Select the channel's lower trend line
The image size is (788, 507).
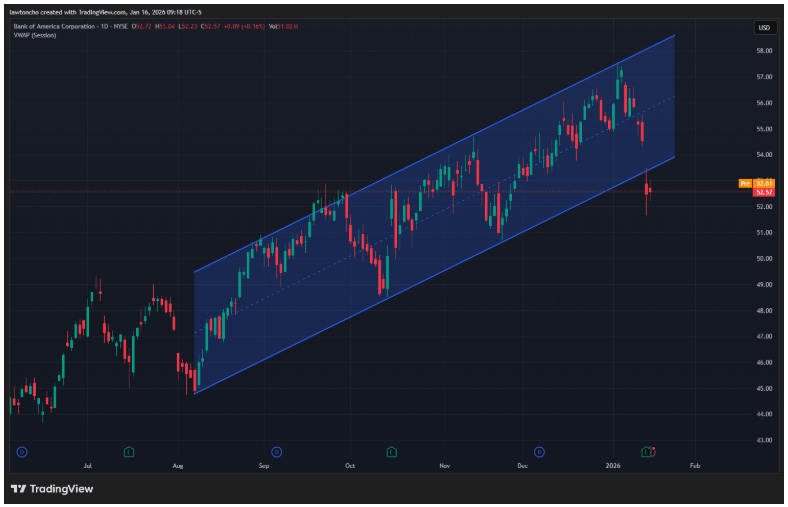(x=434, y=275)
